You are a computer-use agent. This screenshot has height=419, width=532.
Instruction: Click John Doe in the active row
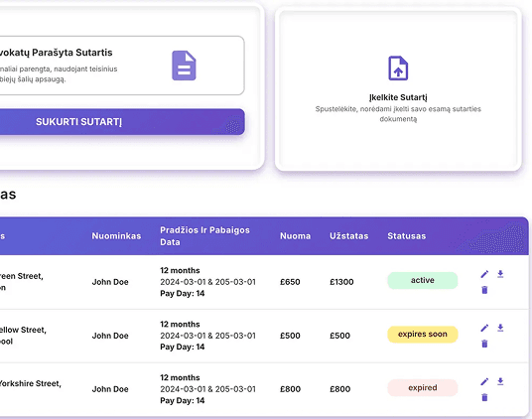tap(110, 282)
